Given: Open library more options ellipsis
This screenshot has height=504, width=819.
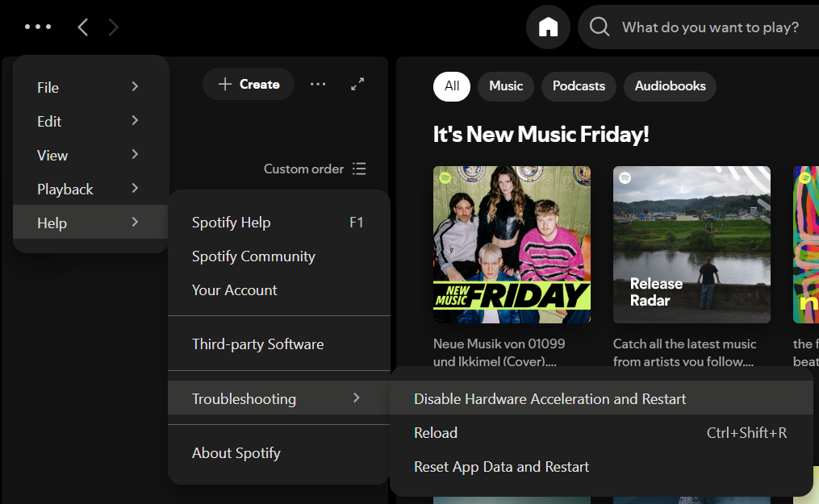Looking at the screenshot, I should tap(318, 84).
